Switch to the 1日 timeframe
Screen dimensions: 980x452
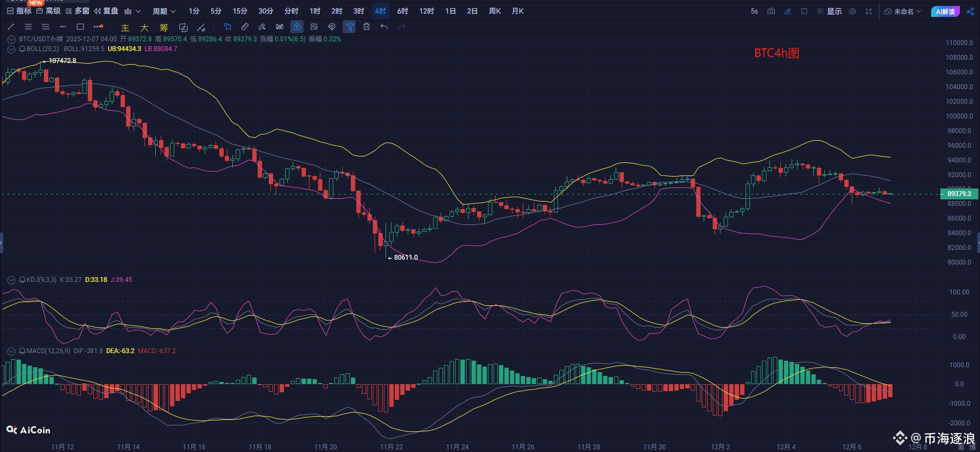coord(450,11)
